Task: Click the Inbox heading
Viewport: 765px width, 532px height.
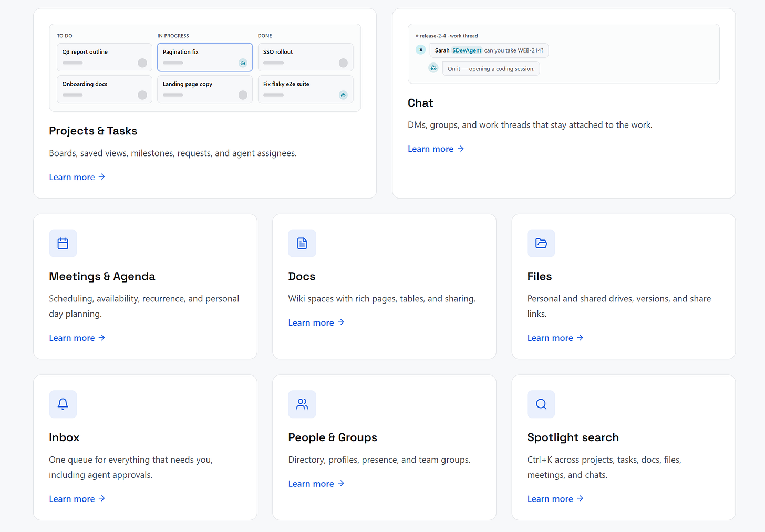Action: (64, 437)
